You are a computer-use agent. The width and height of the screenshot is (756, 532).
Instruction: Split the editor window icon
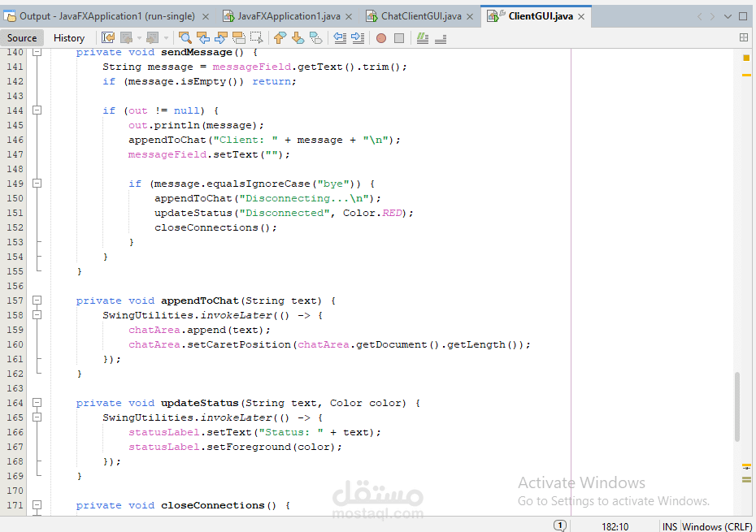tap(744, 37)
